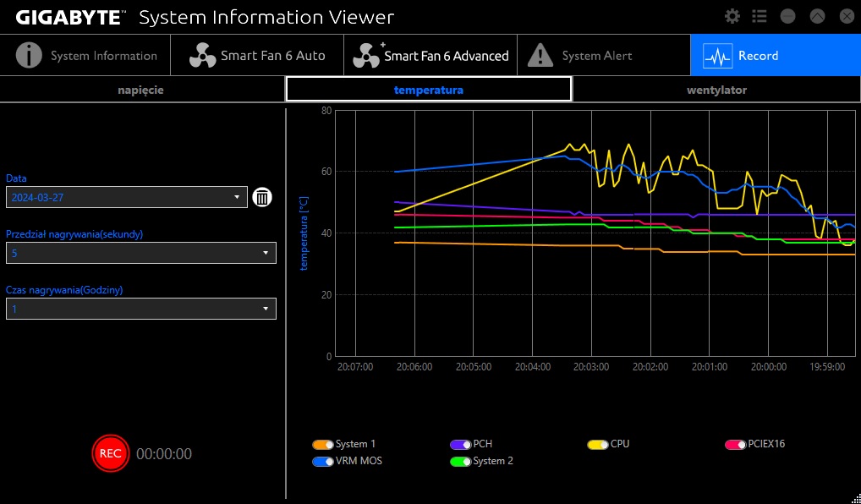
Task: Click the System Information info icon
Action: click(x=29, y=56)
